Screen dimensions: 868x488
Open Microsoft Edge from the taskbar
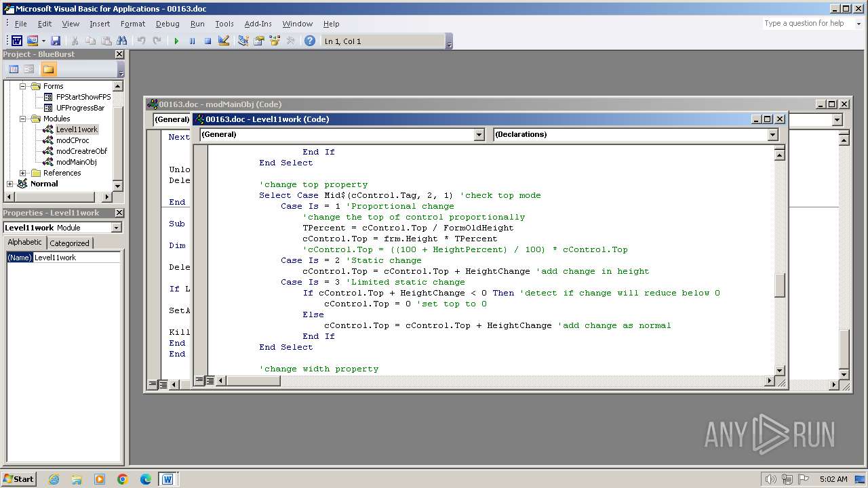coord(145,479)
